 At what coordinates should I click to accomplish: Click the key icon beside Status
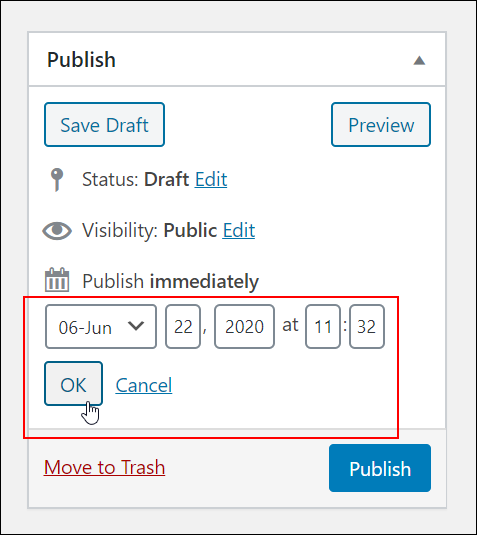tap(57, 179)
